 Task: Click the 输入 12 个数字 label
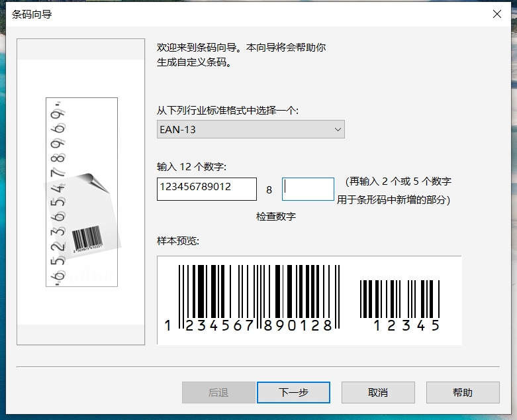click(x=191, y=167)
